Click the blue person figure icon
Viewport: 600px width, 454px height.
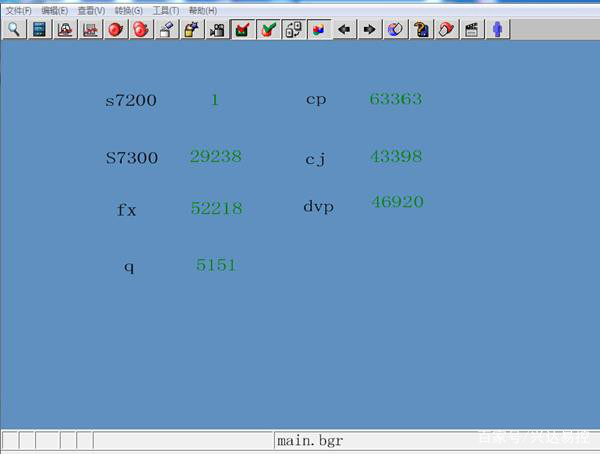click(x=497, y=29)
